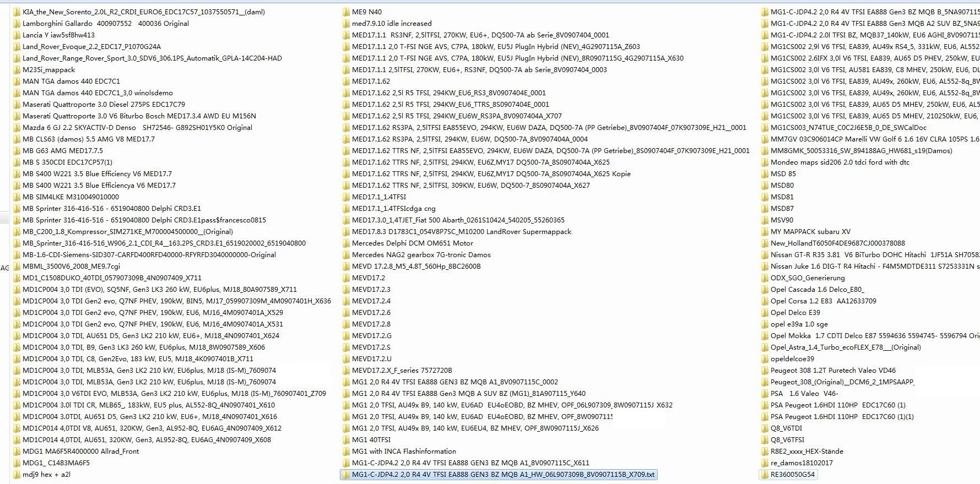Select the MEVD17.2.6 folder name

click(371, 313)
